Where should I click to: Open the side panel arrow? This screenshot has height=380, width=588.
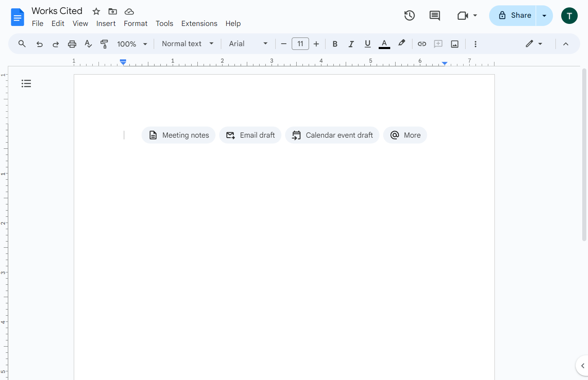(x=582, y=366)
